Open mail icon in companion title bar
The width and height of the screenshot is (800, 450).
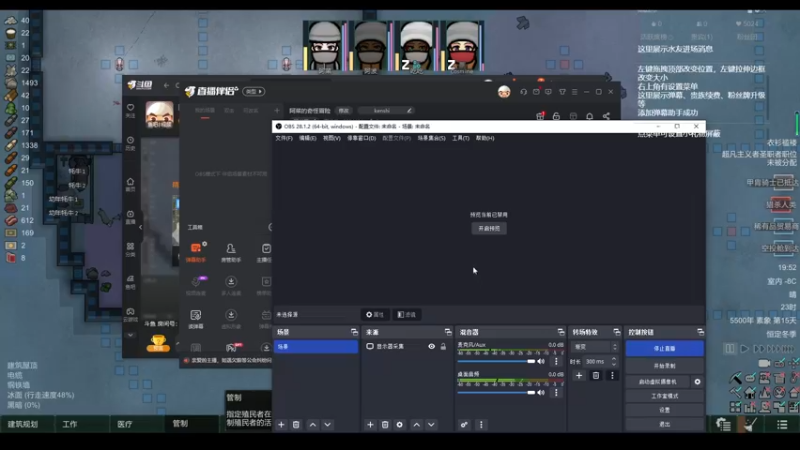pyautogui.click(x=536, y=92)
